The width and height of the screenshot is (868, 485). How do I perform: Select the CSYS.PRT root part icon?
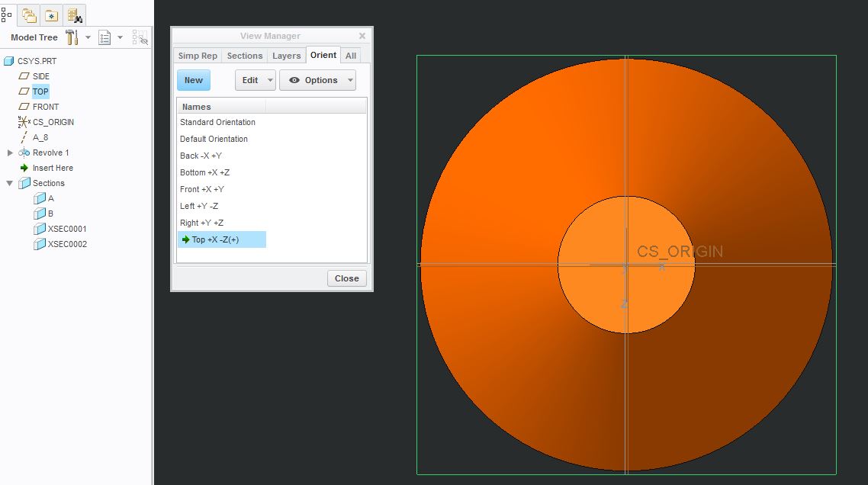[x=9, y=61]
